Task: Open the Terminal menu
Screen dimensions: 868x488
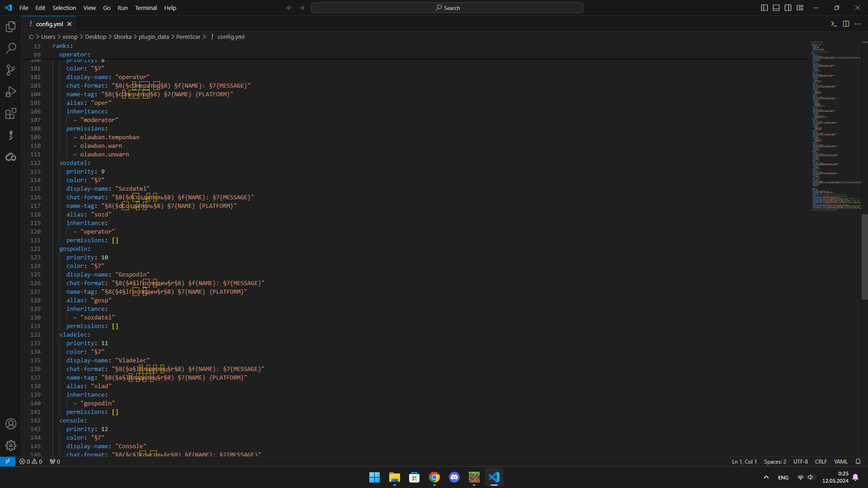Action: click(146, 8)
